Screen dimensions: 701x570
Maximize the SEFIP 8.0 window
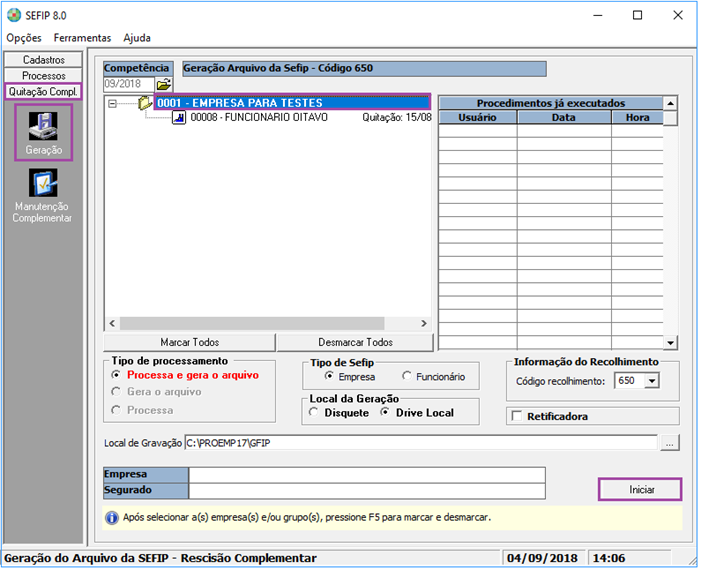coord(637,15)
